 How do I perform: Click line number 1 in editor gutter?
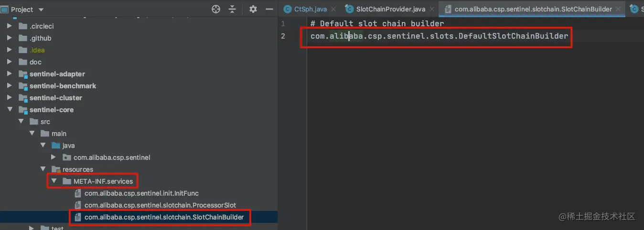[x=283, y=23]
